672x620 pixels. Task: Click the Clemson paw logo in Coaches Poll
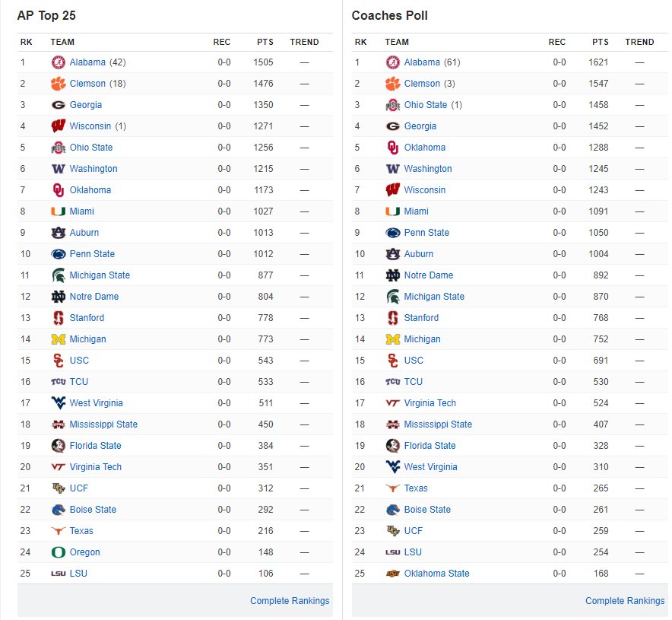pos(392,84)
